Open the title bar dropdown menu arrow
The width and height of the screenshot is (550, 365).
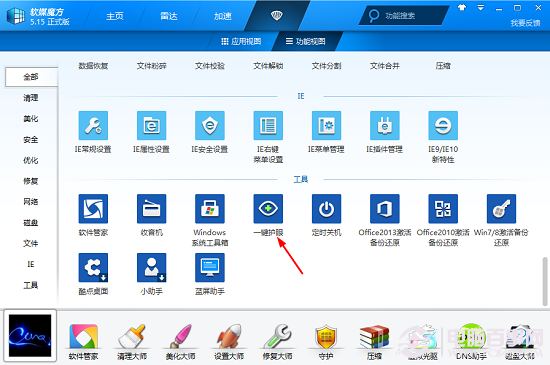click(481, 7)
